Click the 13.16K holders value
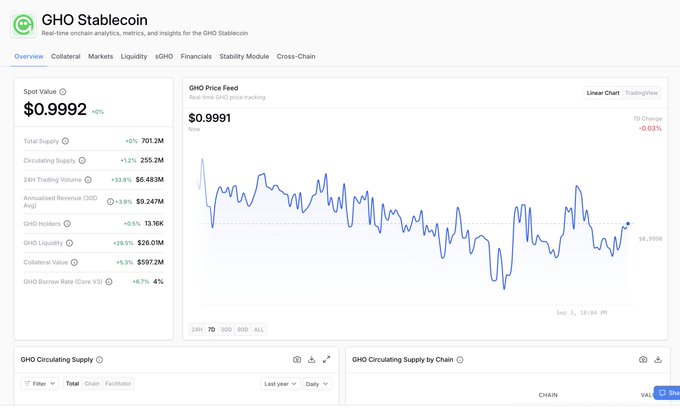 click(x=154, y=224)
